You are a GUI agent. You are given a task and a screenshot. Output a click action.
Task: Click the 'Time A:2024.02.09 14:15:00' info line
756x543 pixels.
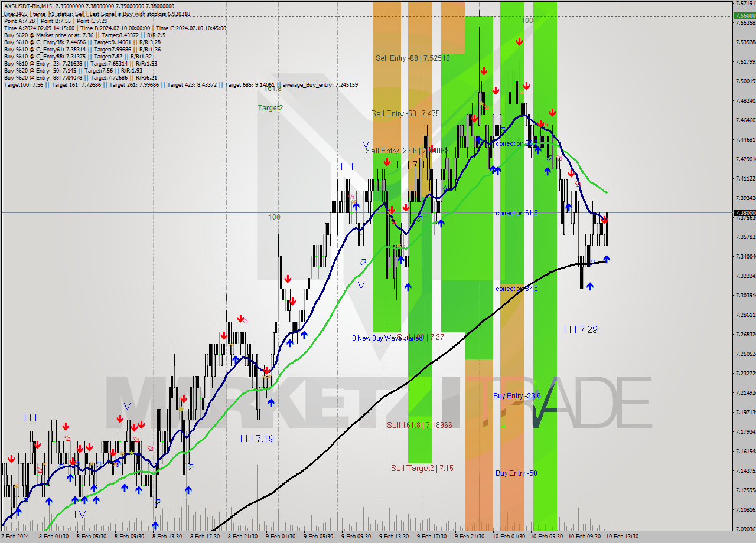click(x=115, y=28)
